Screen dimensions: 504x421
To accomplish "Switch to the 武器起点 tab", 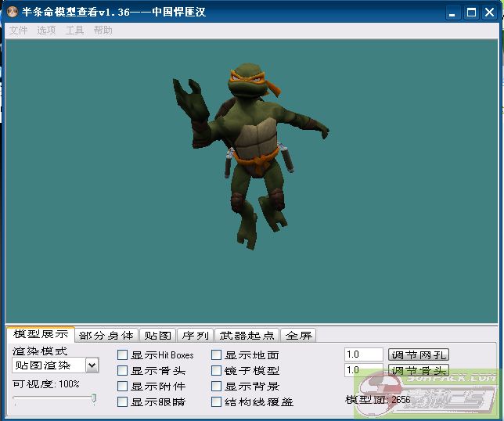I will (x=247, y=336).
